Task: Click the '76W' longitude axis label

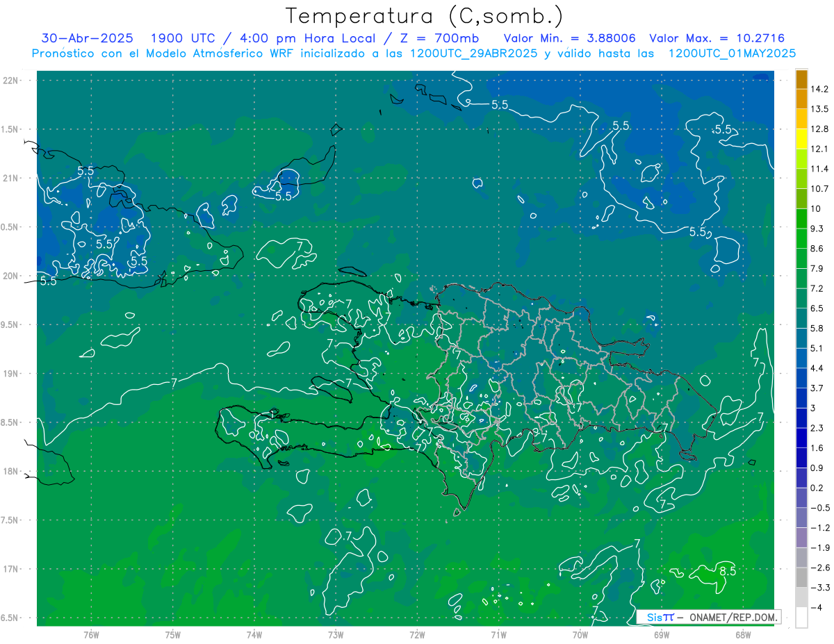Action: tap(91, 634)
